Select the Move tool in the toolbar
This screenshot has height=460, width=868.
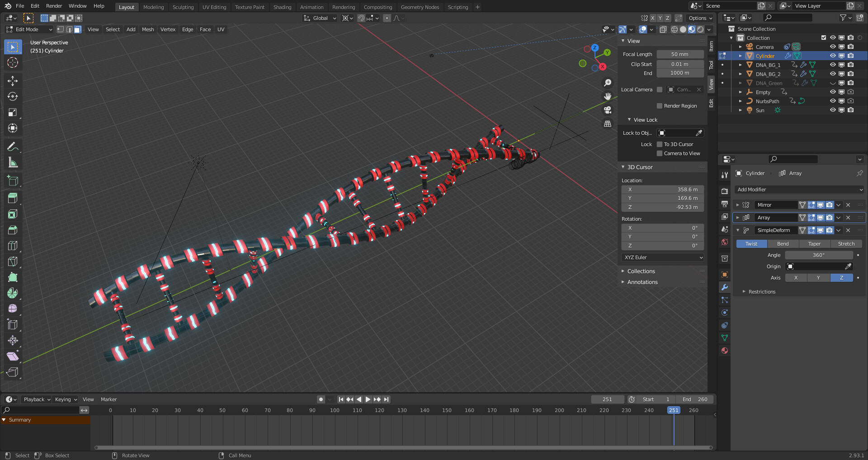(x=13, y=81)
